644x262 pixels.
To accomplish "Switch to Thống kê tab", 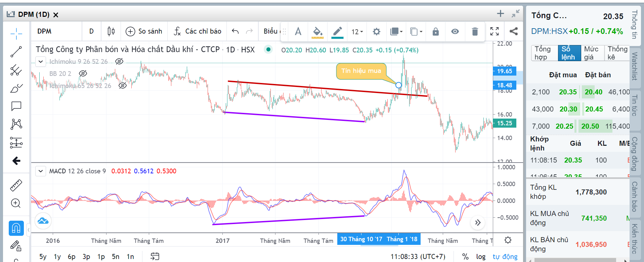I will click(617, 53).
